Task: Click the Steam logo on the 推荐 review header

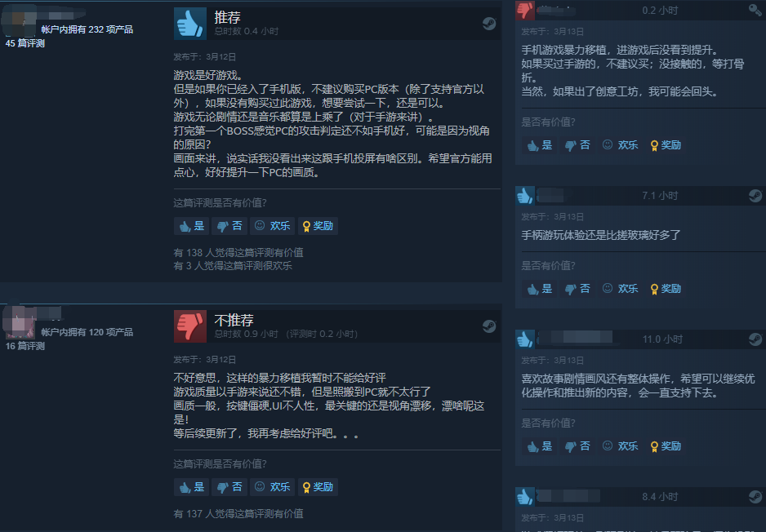Action: coord(489,24)
